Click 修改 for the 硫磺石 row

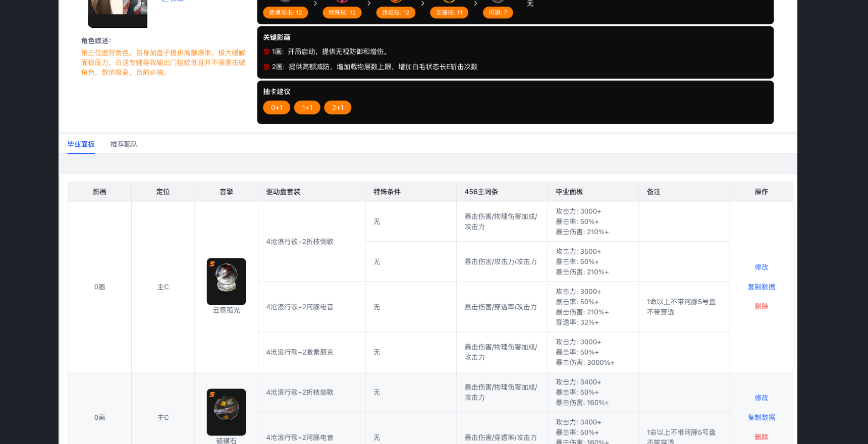point(761,398)
